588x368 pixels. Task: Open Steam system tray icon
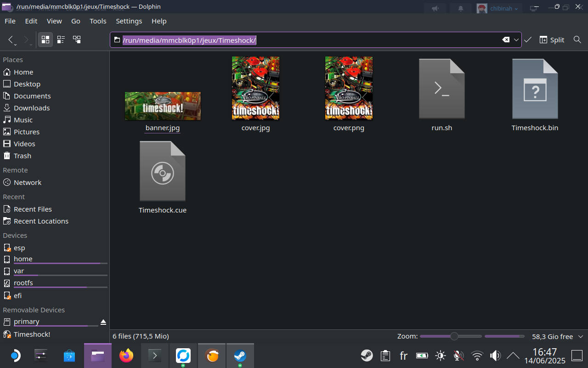[367, 356]
